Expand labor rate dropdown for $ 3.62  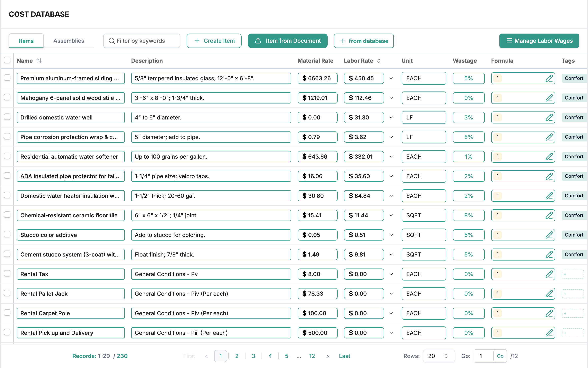click(x=391, y=137)
